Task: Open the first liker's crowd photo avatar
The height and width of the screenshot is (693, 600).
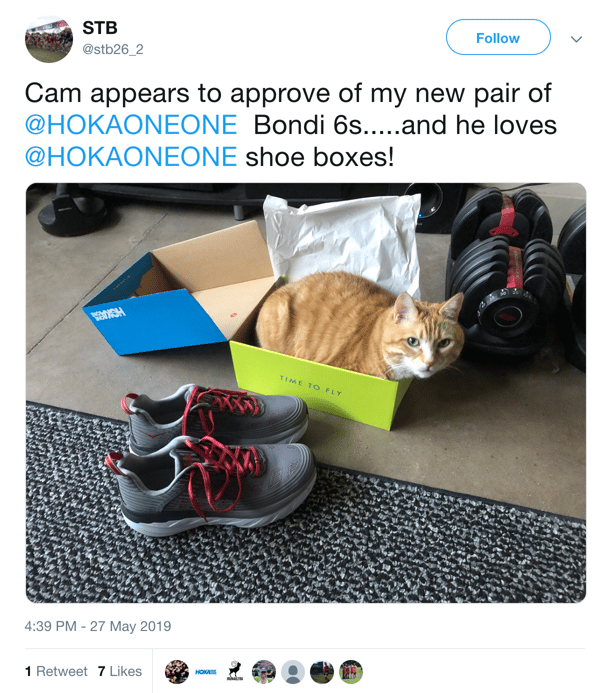Action: [x=177, y=672]
